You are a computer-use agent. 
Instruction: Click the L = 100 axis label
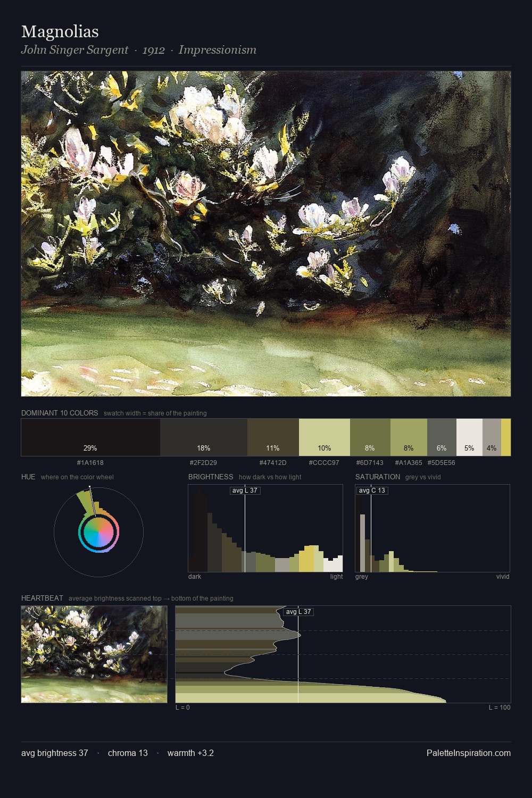click(500, 708)
